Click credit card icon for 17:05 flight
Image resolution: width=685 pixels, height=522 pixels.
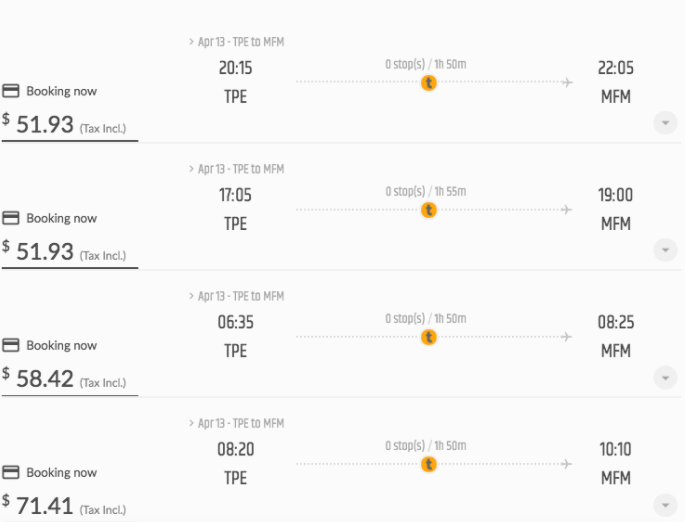pyautogui.click(x=11, y=218)
